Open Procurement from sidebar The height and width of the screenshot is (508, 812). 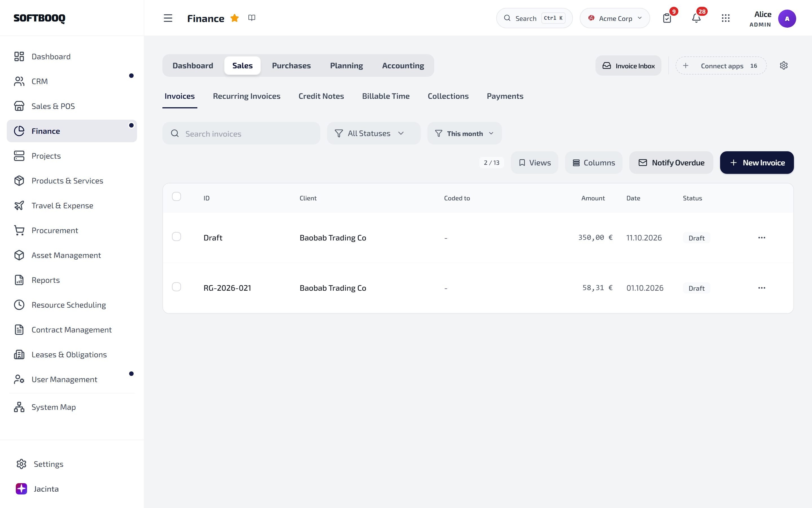(x=72, y=231)
